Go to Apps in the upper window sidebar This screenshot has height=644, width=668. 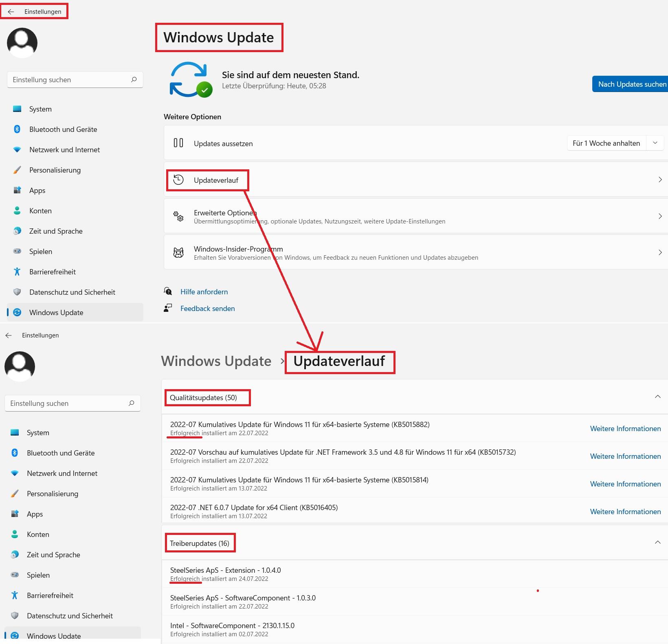[x=75, y=191]
